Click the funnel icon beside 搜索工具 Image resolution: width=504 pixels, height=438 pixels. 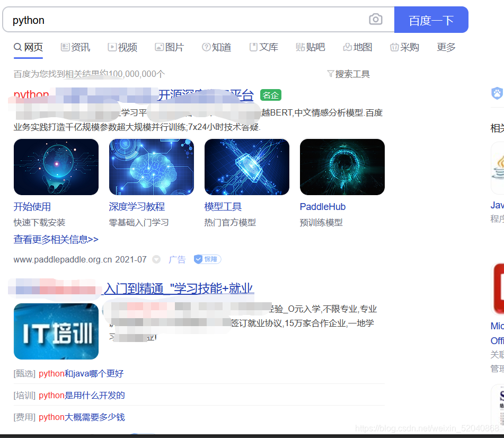pyautogui.click(x=330, y=74)
